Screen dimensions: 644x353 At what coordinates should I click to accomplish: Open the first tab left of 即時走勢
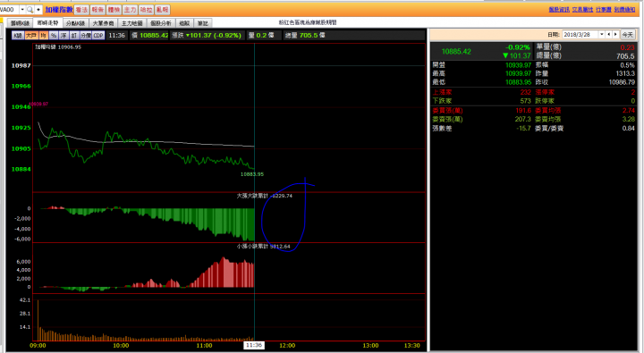click(20, 23)
